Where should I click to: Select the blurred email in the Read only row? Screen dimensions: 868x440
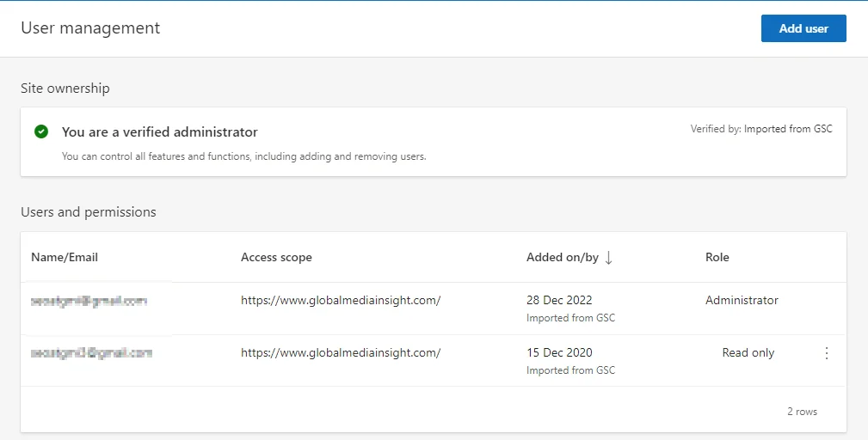pos(91,353)
